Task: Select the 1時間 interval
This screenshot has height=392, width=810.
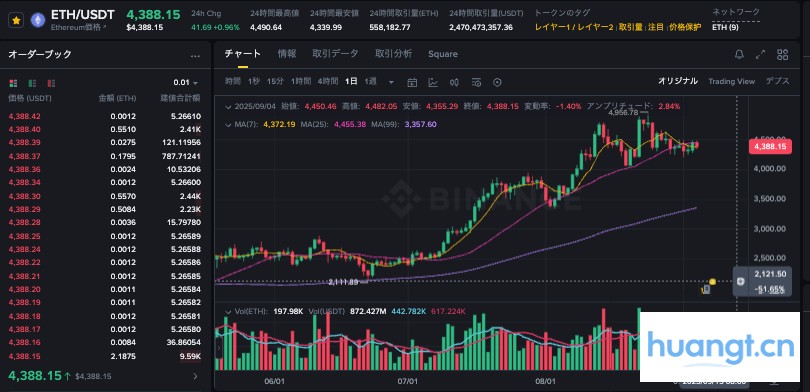Action: pyautogui.click(x=301, y=81)
